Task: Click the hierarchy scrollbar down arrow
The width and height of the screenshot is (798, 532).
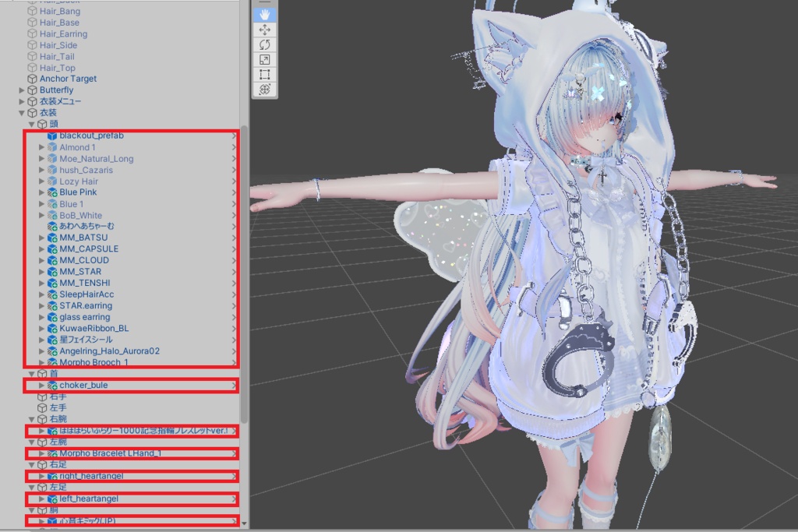Action: tap(244, 523)
